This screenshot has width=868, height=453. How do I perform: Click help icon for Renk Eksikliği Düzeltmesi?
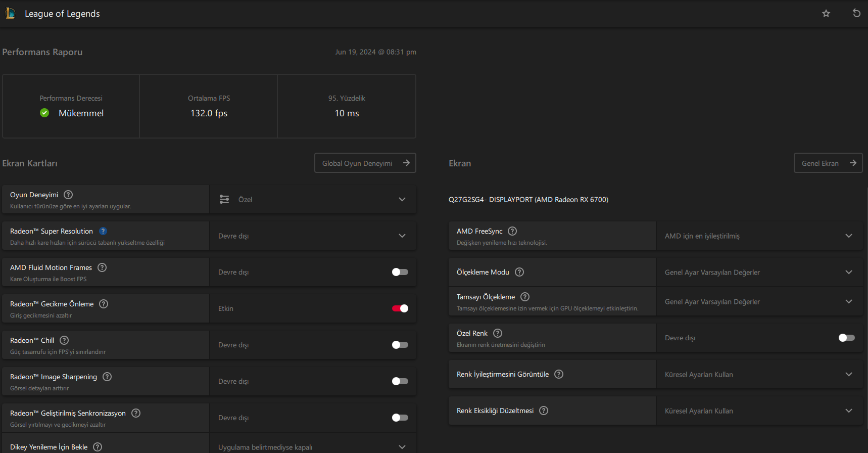[544, 411]
